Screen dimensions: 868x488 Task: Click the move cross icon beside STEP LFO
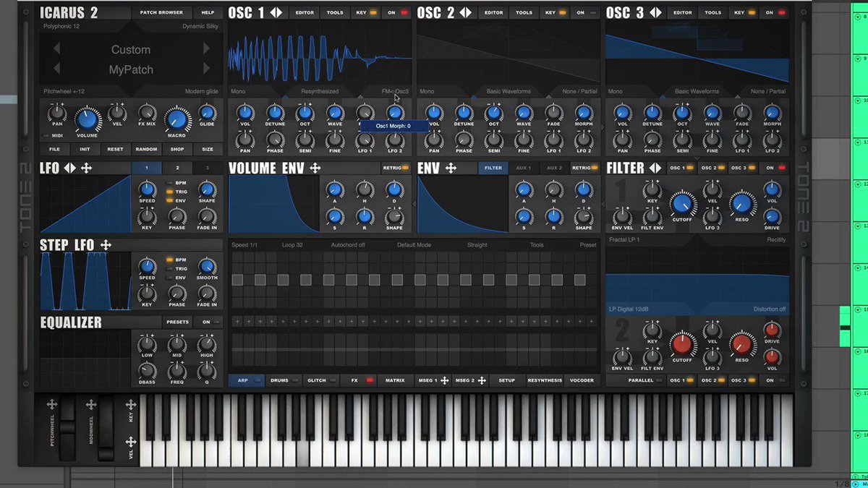click(106, 245)
